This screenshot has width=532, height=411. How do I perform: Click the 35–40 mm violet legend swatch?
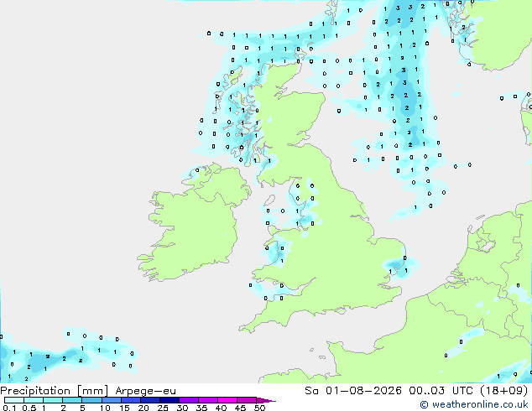point(208,400)
